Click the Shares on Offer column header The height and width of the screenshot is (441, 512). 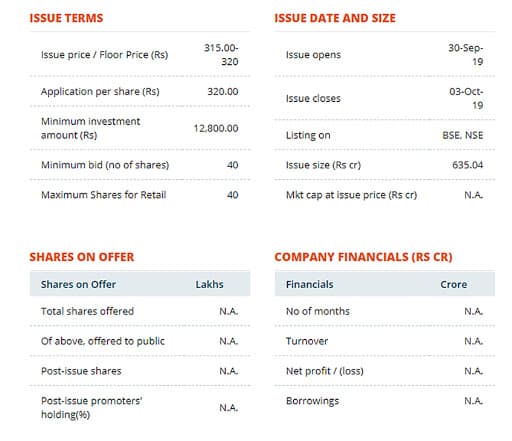point(78,284)
